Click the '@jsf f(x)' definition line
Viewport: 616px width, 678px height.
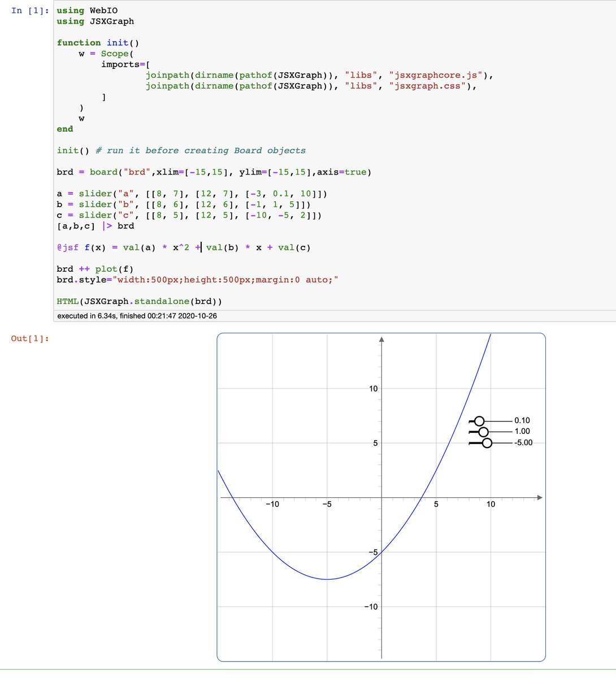(x=184, y=247)
